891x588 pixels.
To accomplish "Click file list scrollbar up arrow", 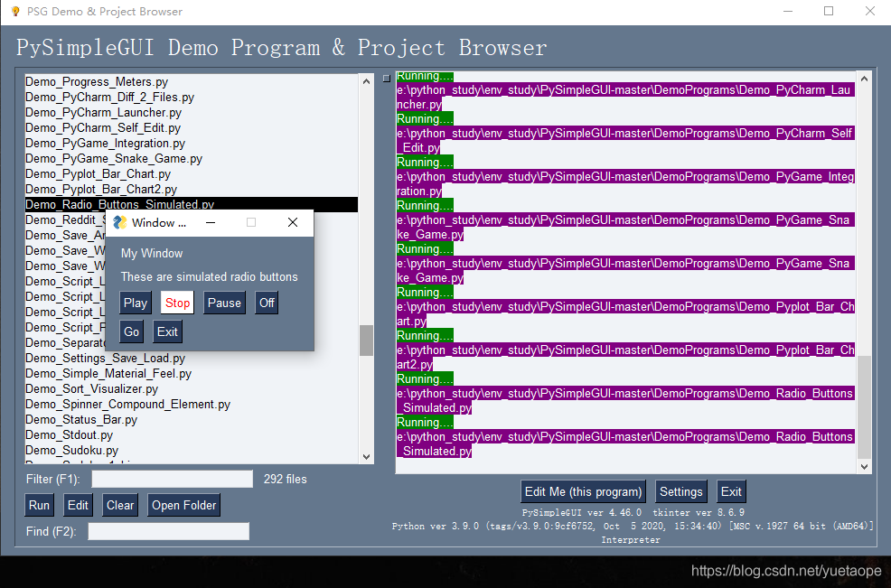I will click(x=367, y=81).
